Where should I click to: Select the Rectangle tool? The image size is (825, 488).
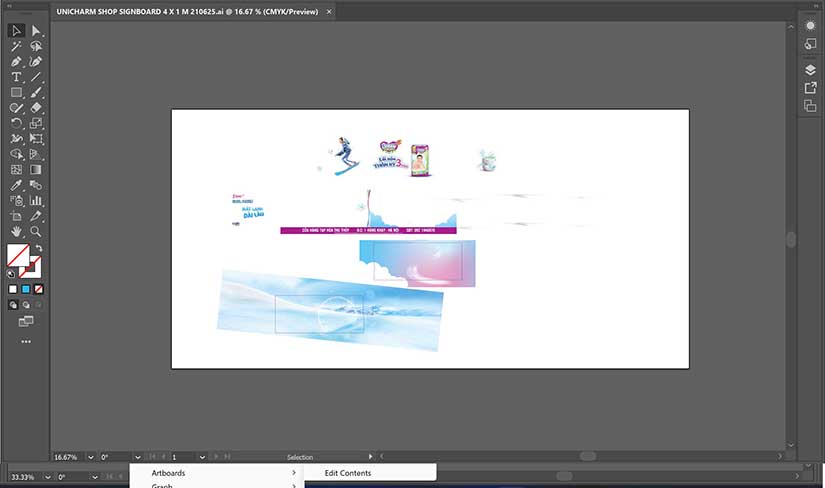(16, 92)
